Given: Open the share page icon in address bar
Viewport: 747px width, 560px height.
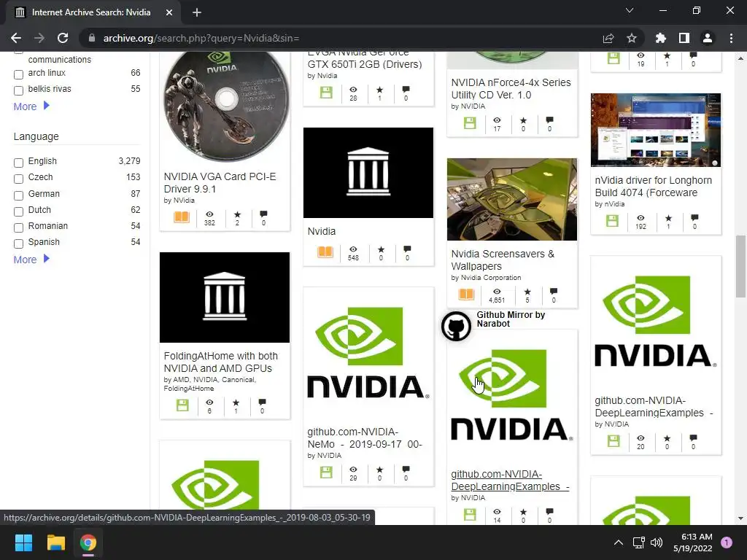Looking at the screenshot, I should pyautogui.click(x=608, y=38).
